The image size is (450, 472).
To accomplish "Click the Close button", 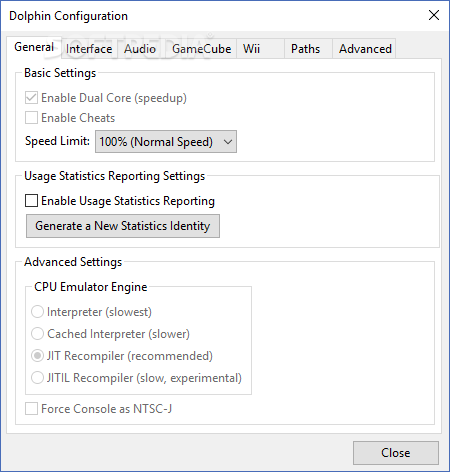I will click(396, 453).
